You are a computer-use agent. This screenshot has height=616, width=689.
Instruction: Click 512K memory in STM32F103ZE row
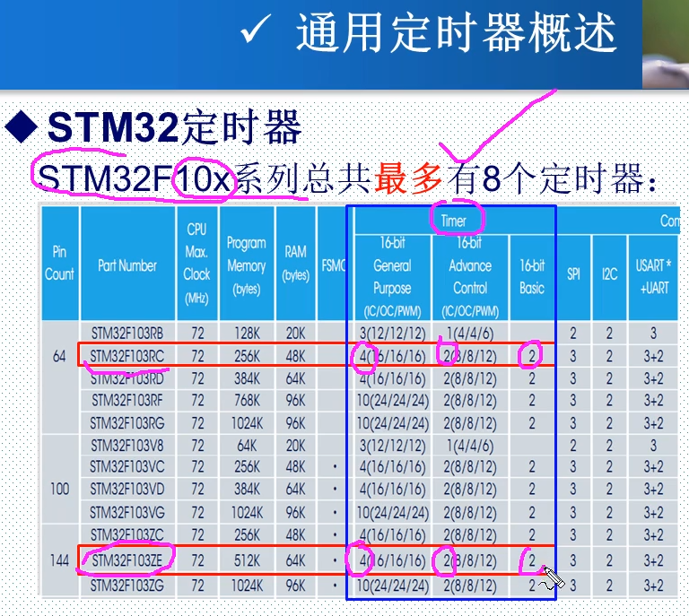coord(247,560)
